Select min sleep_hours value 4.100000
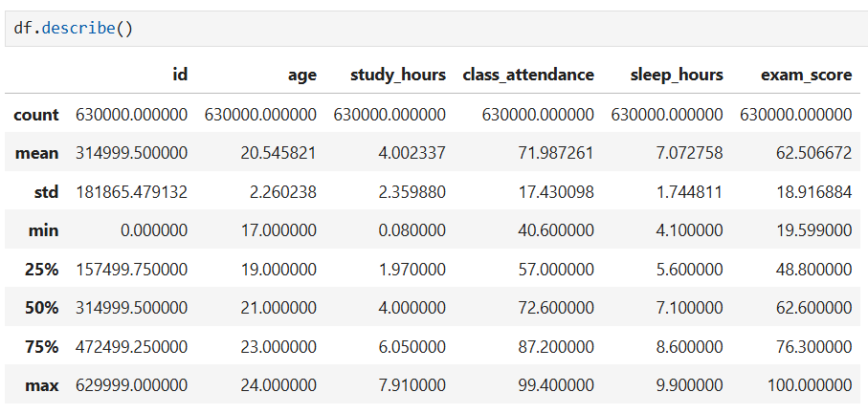The width and height of the screenshot is (868, 414). point(690,230)
